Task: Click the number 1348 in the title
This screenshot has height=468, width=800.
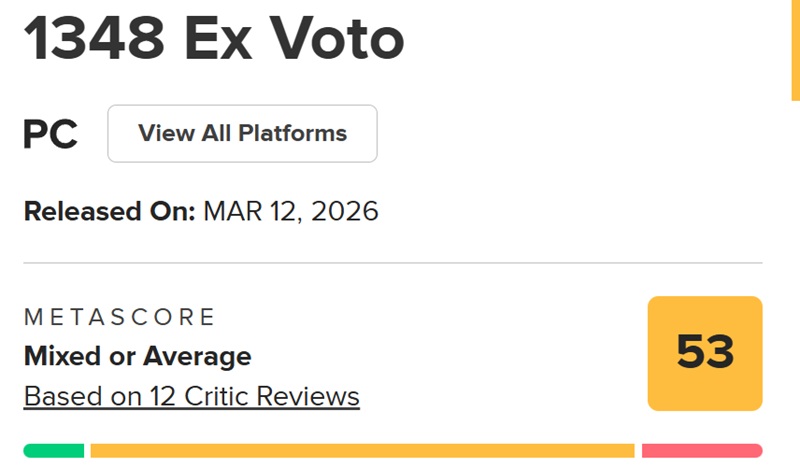Action: (95, 41)
